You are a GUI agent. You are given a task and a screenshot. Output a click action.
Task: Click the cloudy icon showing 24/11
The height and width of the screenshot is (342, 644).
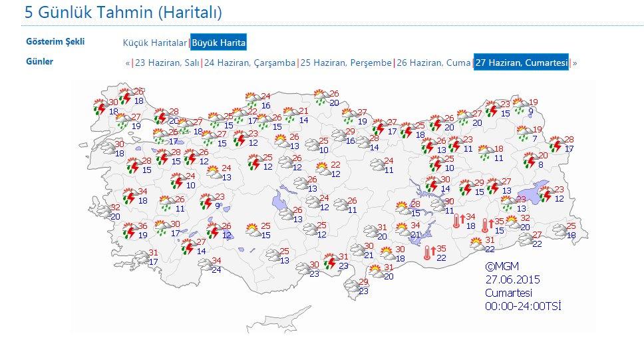pos(377,165)
